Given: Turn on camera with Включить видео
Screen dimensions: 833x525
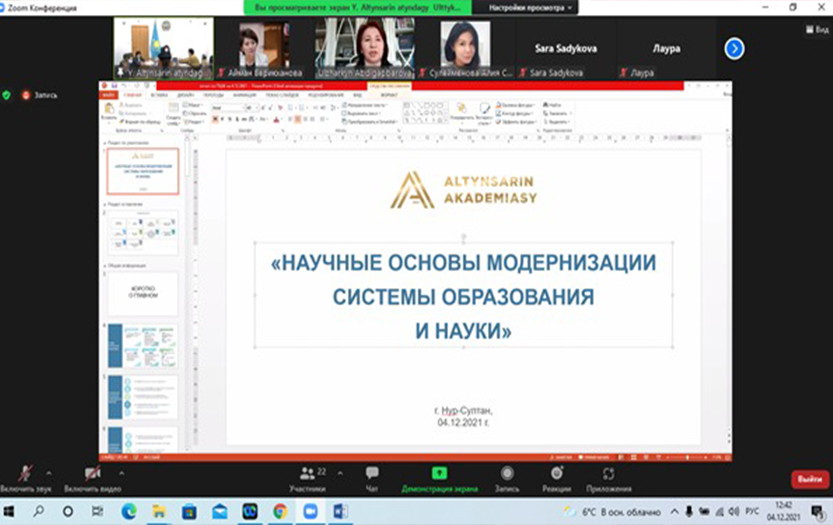Looking at the screenshot, I should [92, 477].
